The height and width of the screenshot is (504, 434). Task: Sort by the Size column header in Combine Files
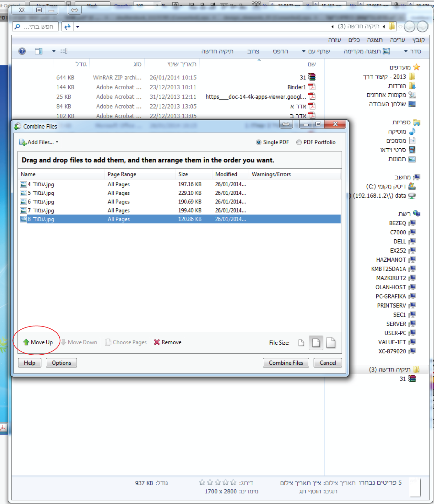(x=194, y=174)
